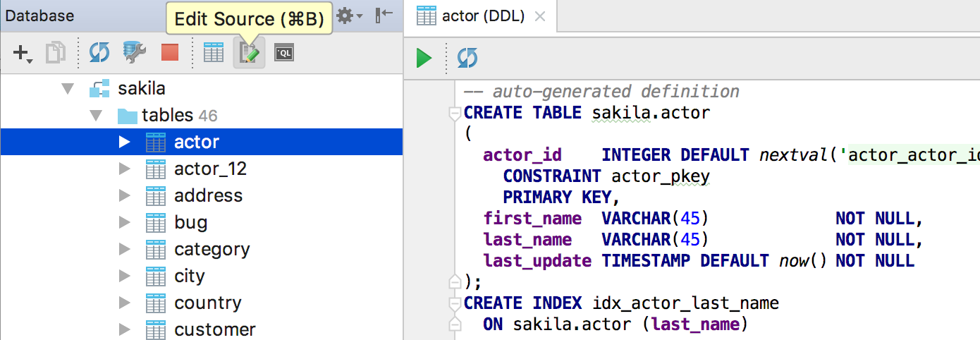Click the red Stop/Disconnect square icon
The height and width of the screenshot is (340, 980).
170,53
